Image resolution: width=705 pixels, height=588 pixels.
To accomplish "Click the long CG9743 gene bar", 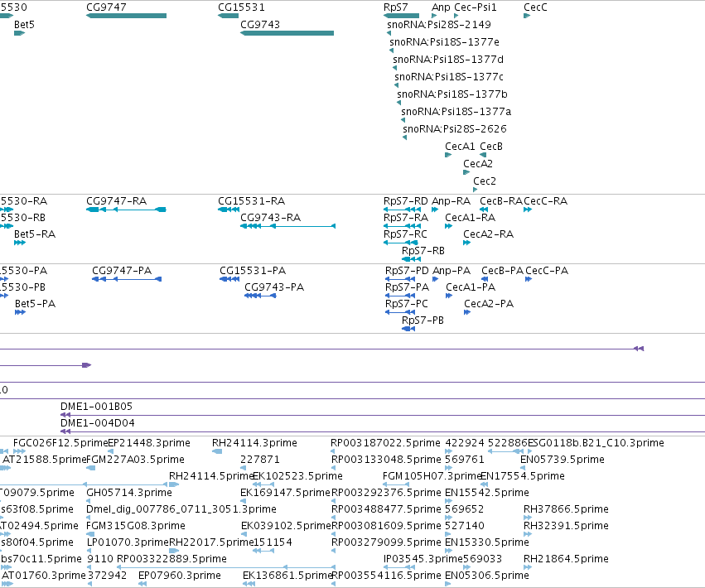I will pyautogui.click(x=287, y=33).
